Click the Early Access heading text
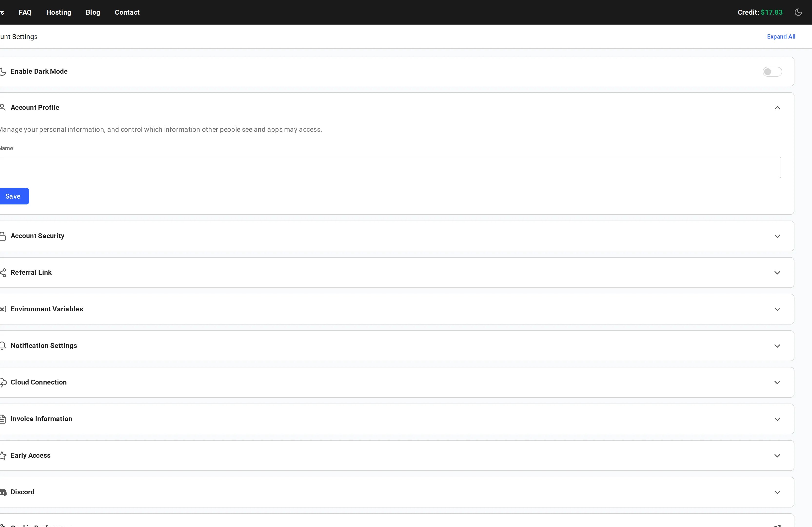The height and width of the screenshot is (527, 812). [x=30, y=455]
